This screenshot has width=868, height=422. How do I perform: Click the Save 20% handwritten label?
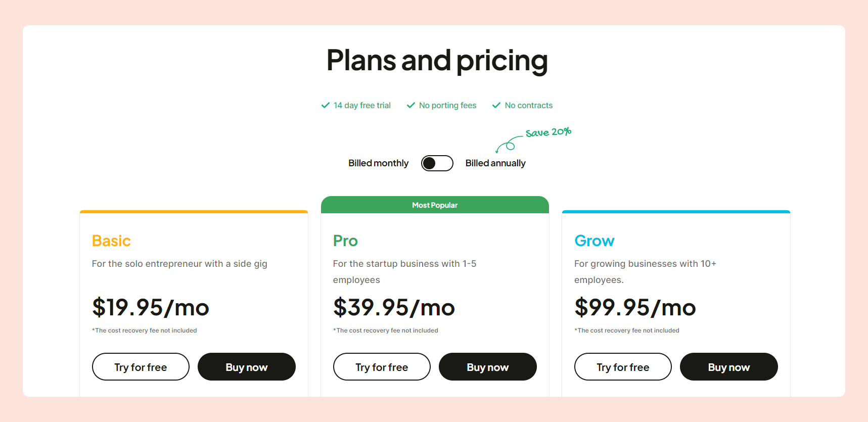[x=549, y=132]
